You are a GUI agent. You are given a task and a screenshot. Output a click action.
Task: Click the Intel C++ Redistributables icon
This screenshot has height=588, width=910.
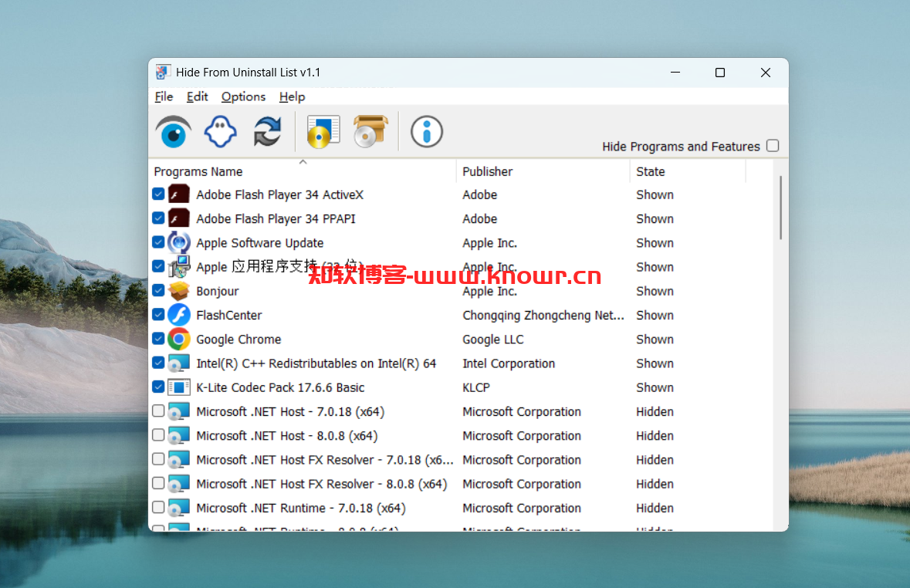(179, 363)
